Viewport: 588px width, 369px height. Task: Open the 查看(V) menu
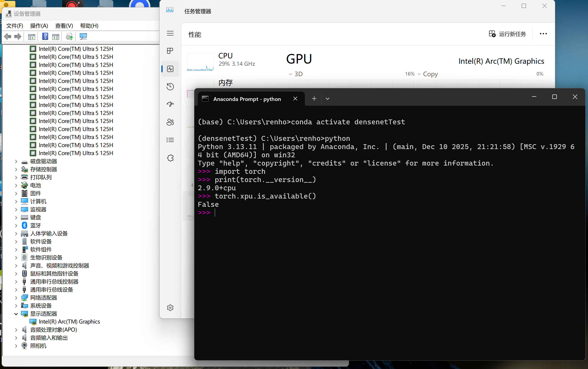point(64,26)
